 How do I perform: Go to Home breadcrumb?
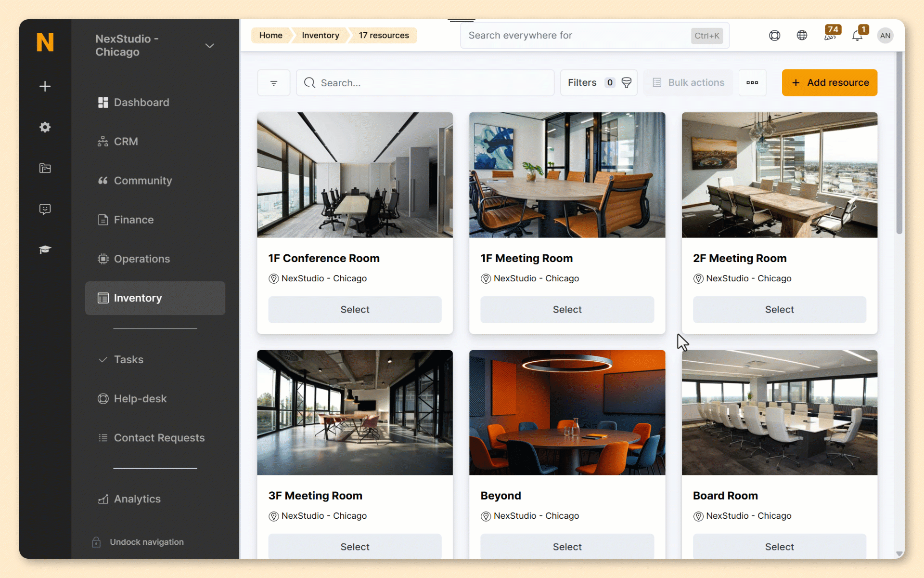pos(270,35)
